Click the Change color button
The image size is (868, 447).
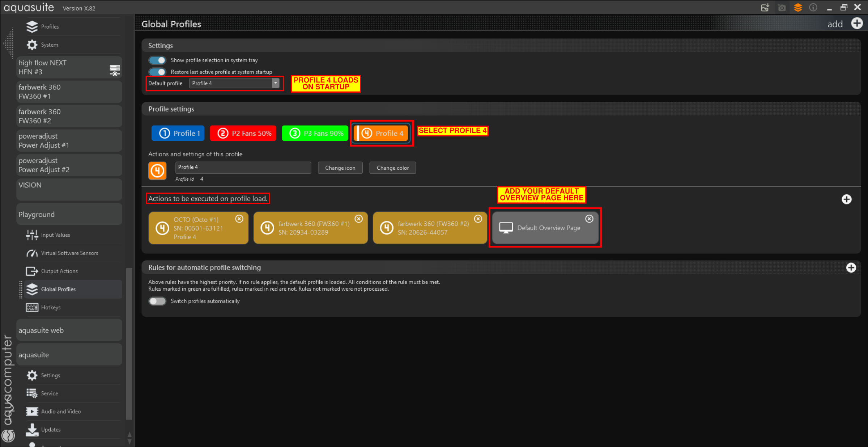(x=392, y=168)
